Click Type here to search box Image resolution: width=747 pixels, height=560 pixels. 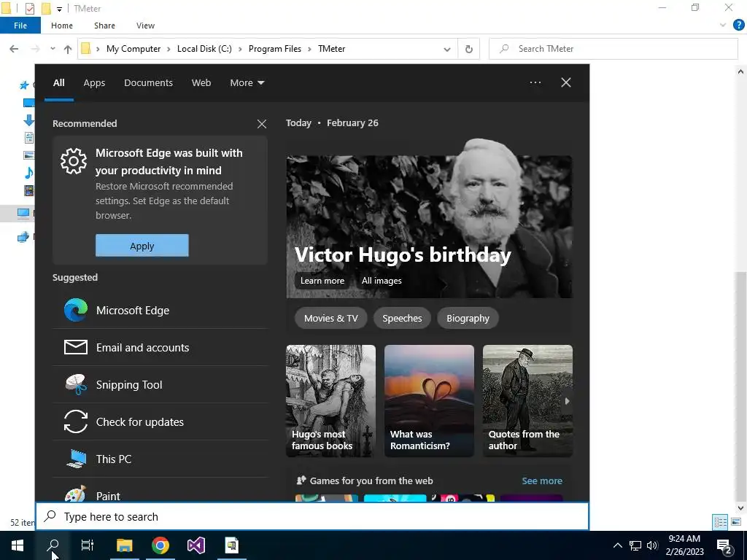[312, 517]
